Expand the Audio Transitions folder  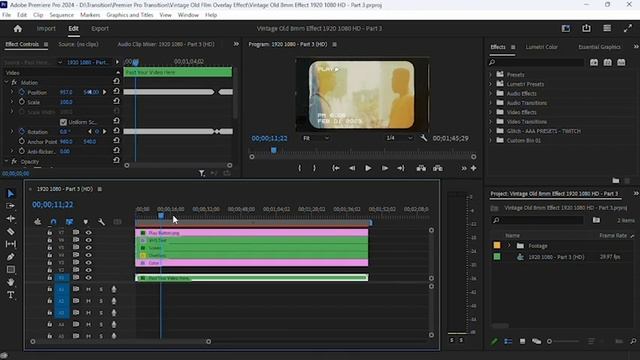pos(491,103)
